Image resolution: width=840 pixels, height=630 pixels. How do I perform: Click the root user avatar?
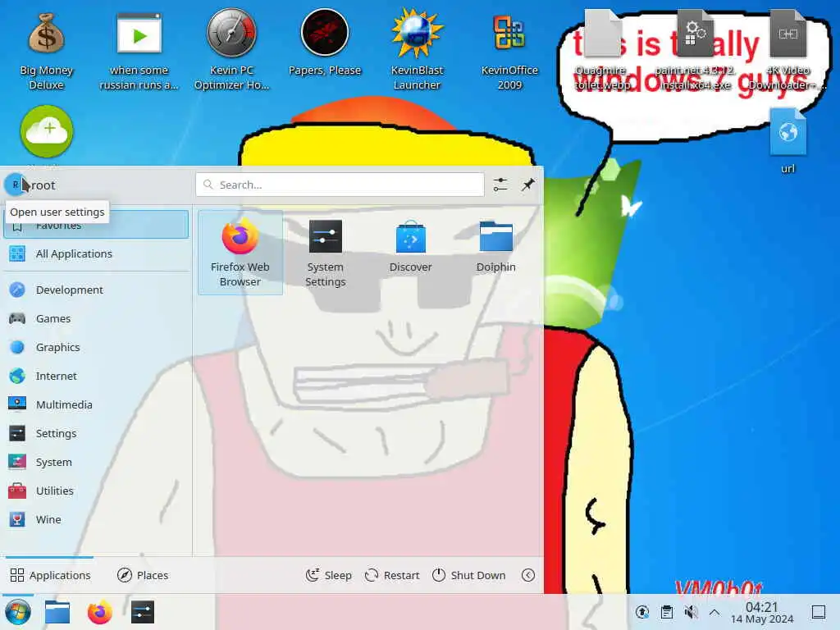click(15, 185)
